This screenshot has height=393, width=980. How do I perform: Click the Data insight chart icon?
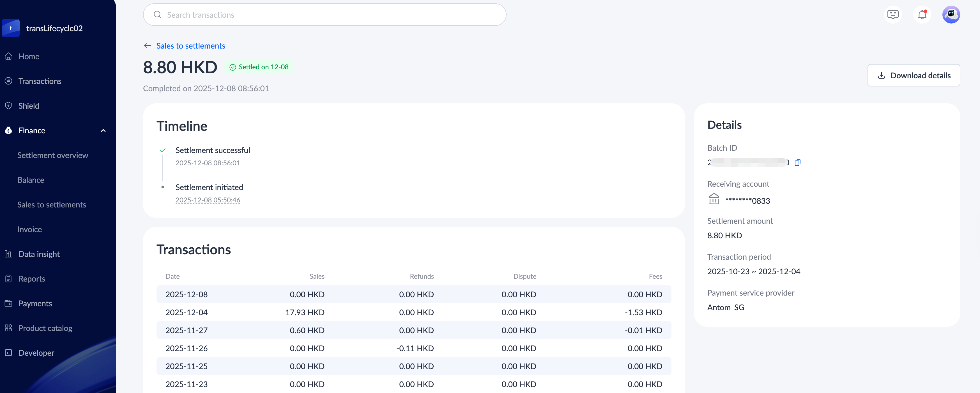click(x=8, y=254)
